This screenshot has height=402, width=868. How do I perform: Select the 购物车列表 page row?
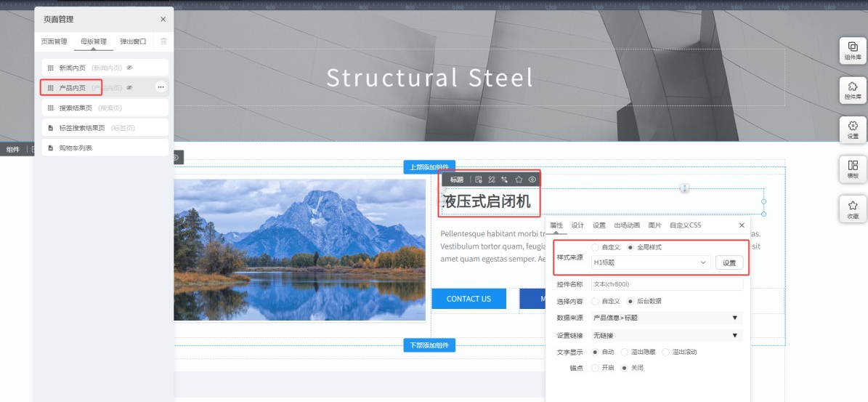(x=105, y=148)
